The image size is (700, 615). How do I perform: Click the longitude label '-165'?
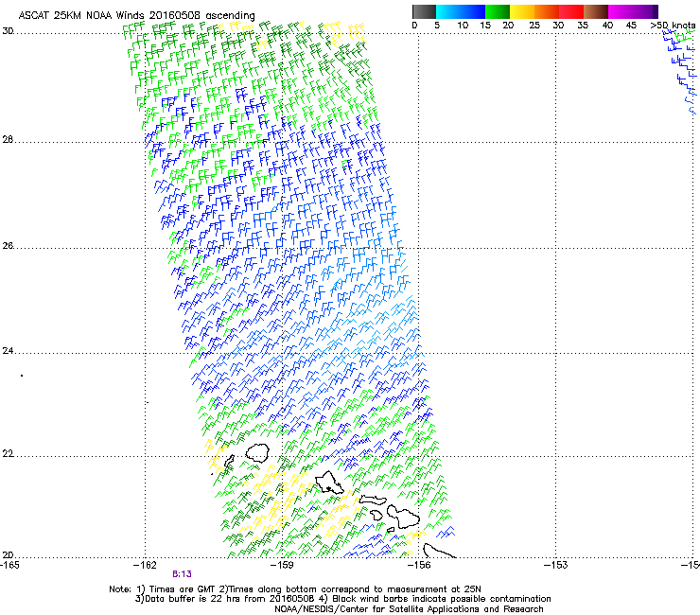tap(9, 565)
